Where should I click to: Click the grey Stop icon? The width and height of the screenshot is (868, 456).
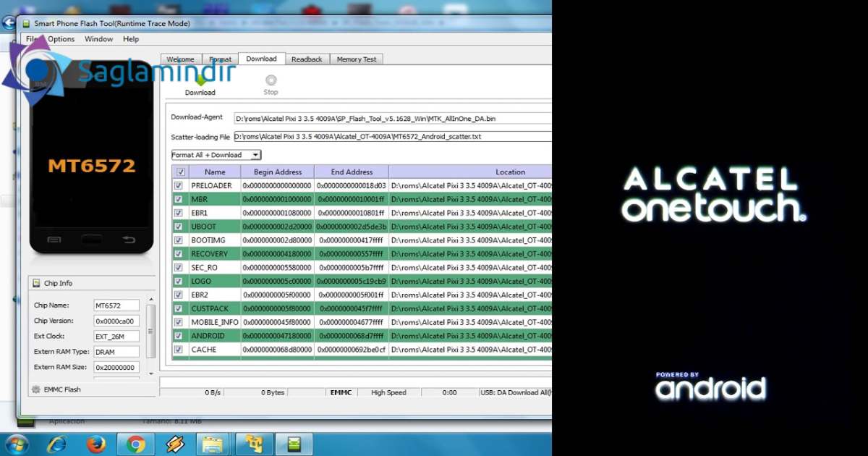tap(271, 80)
